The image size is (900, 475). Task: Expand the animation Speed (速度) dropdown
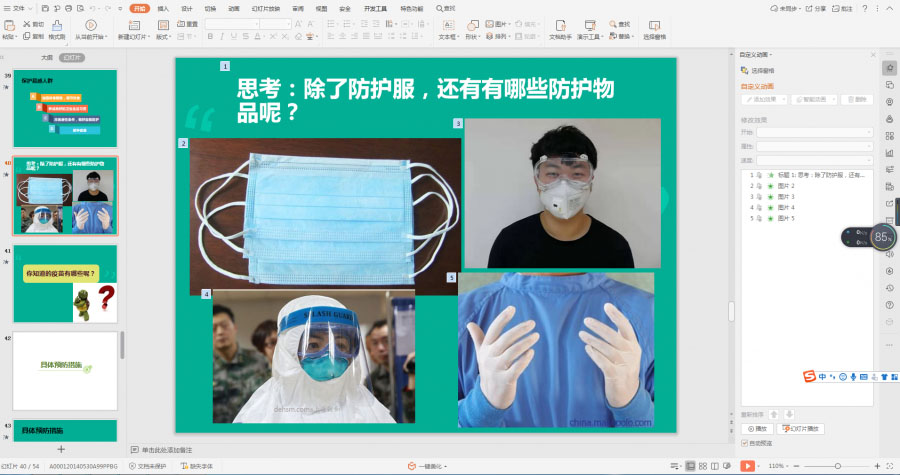point(813,159)
